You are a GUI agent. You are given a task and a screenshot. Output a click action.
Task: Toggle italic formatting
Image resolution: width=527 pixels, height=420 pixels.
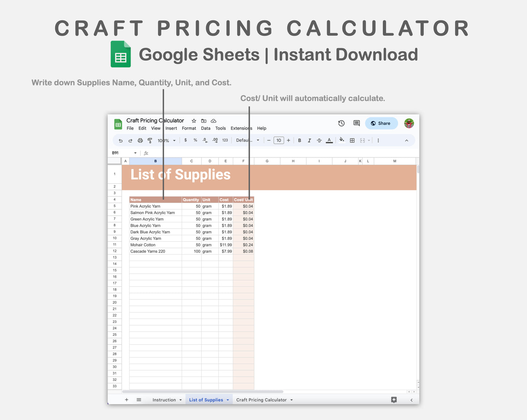coord(309,140)
